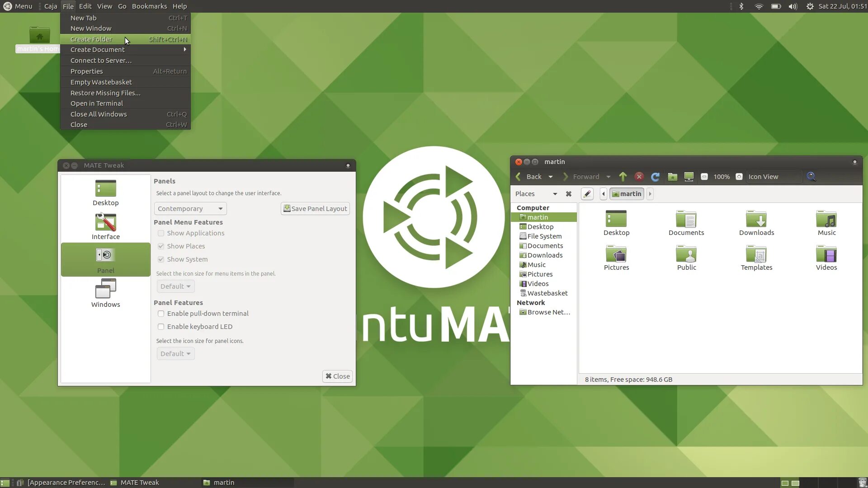868x488 pixels.
Task: Tick the Enable keyboard LED checkbox
Action: pos(161,327)
